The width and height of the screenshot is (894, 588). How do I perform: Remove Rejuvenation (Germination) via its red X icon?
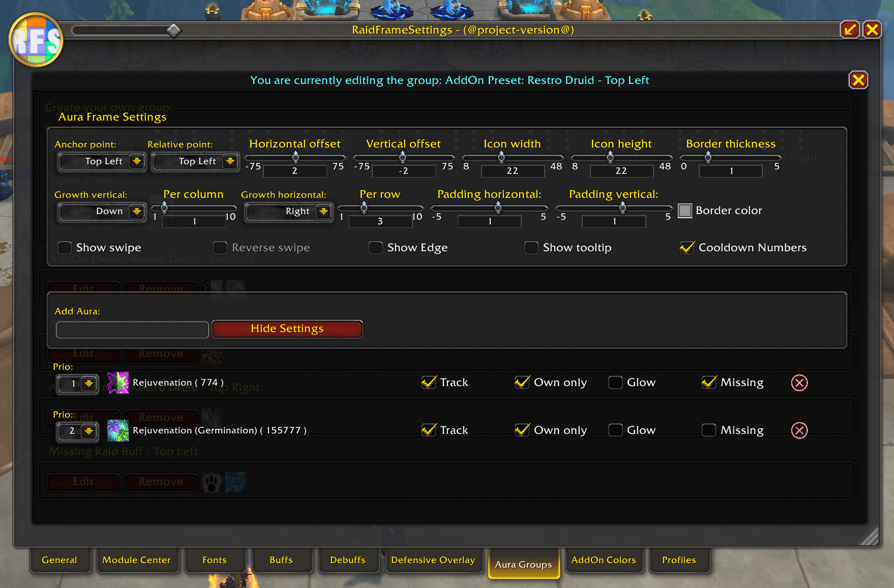coord(799,430)
